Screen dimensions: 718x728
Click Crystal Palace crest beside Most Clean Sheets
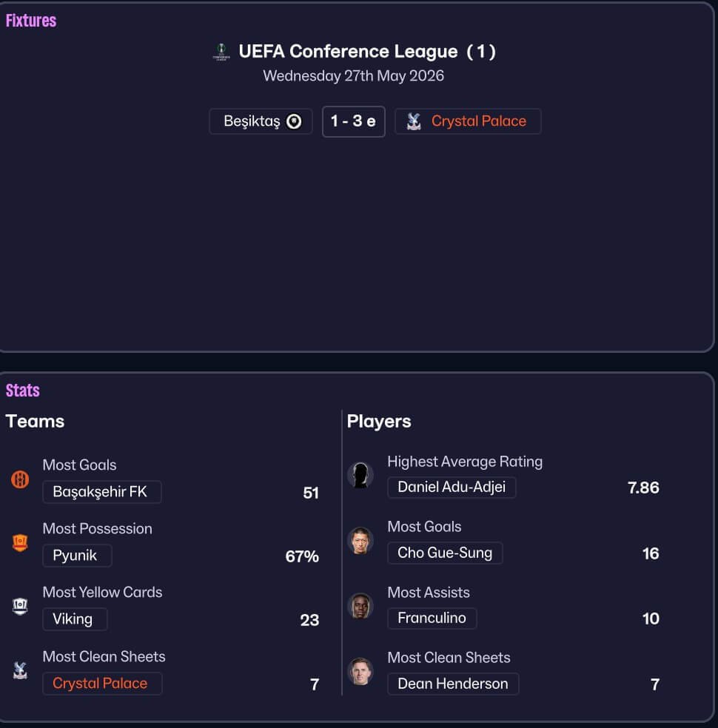pyautogui.click(x=20, y=670)
